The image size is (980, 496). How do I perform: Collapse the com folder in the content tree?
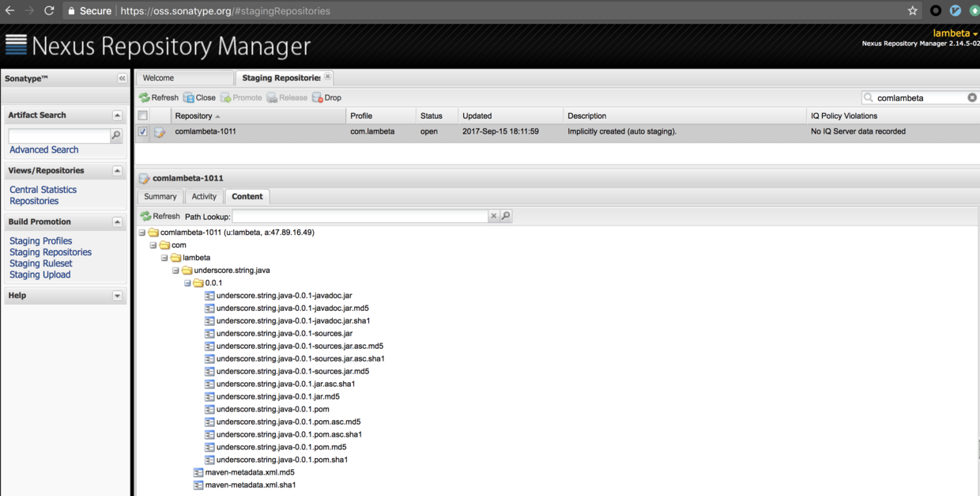(153, 245)
